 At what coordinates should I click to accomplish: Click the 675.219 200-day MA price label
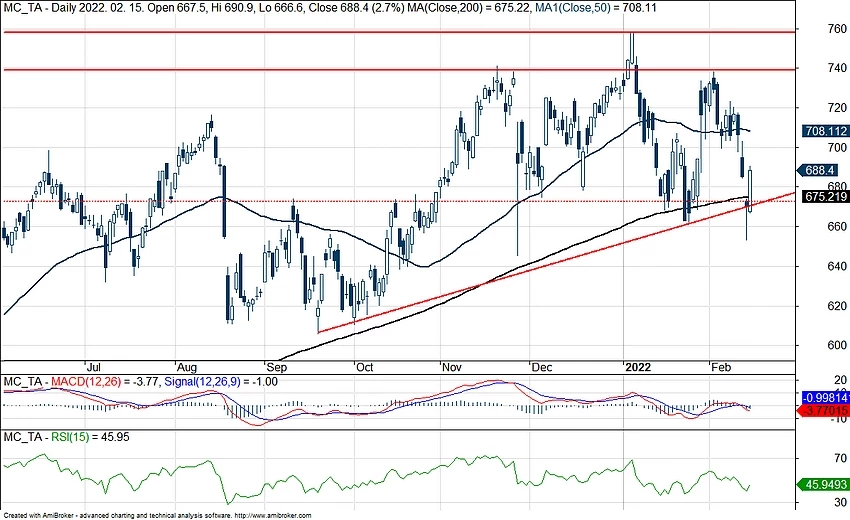[825, 197]
